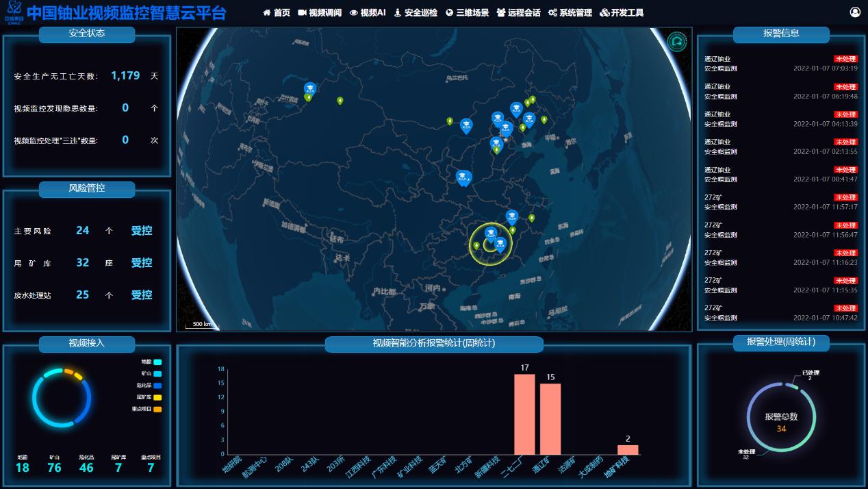Click 未处理 badge for alarm at 02:13:55
The image size is (868, 489).
point(845,142)
